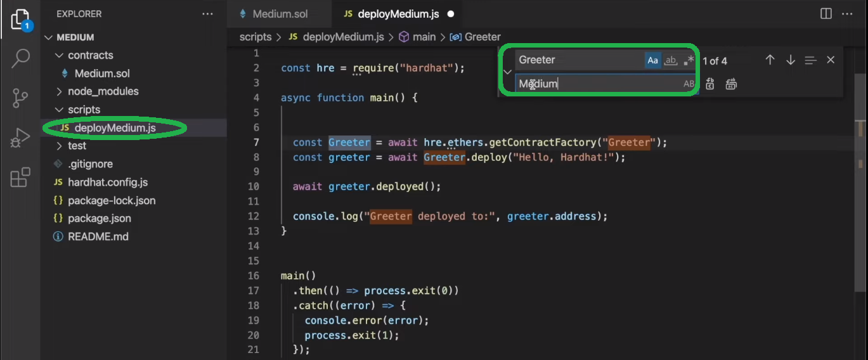The image size is (868, 360).
Task: Click the Solidity icon beside Medium.sol in explorer
Action: coord(63,74)
